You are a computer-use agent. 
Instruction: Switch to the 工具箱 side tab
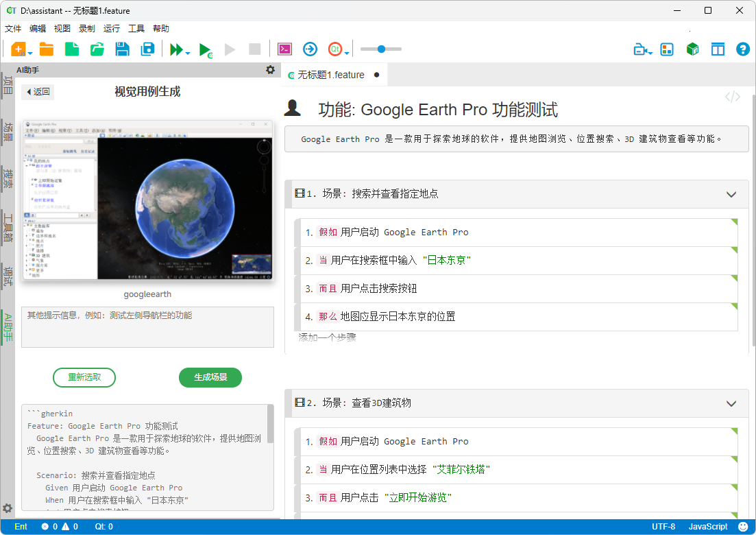tap(8, 228)
